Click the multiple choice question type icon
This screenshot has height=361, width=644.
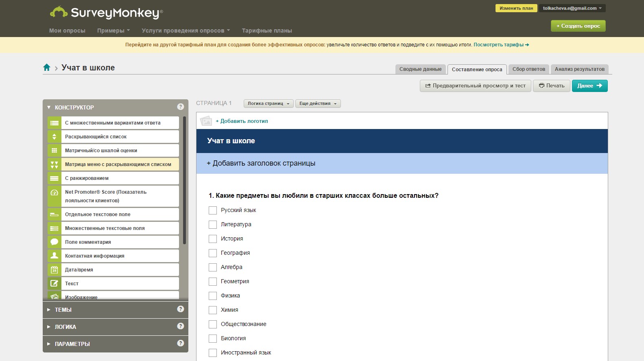tap(54, 123)
